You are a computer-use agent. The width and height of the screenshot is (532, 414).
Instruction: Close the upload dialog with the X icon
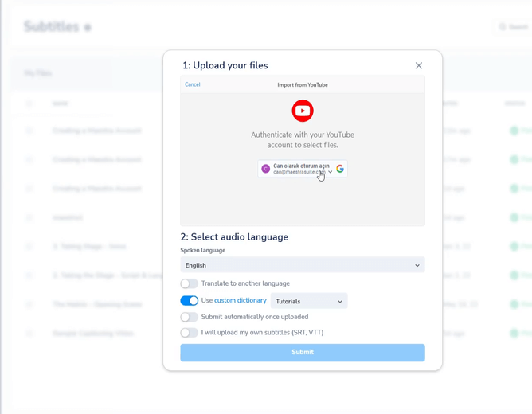pyautogui.click(x=419, y=65)
